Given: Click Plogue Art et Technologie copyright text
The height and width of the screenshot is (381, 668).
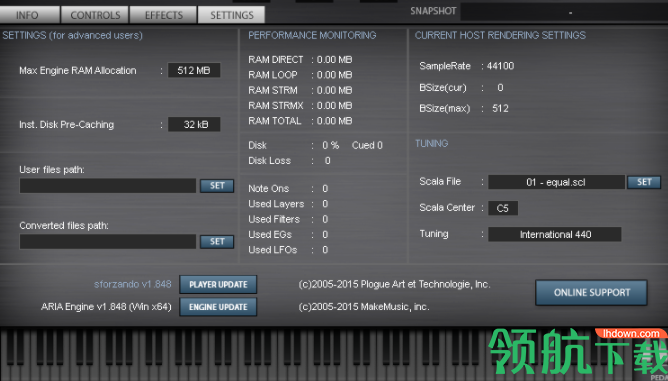Looking at the screenshot, I should (x=394, y=284).
